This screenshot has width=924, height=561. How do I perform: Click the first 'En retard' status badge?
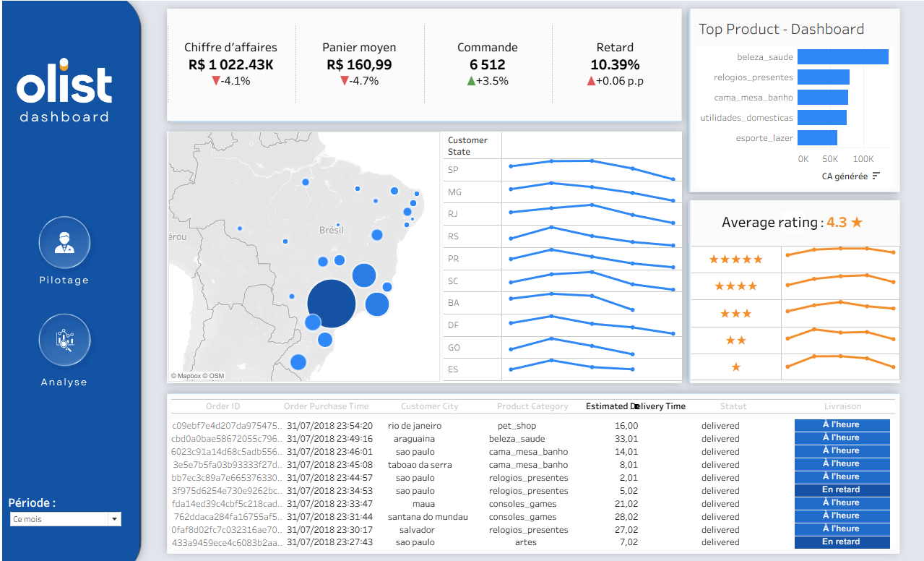[842, 489]
